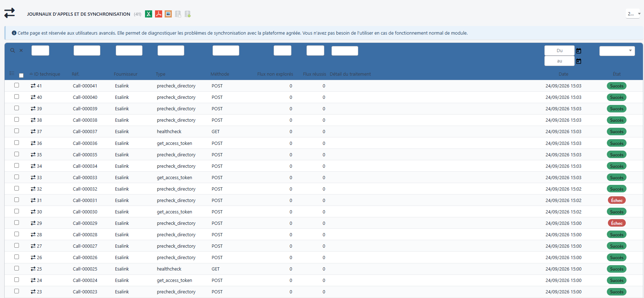Tick the checkbox for Call-000024

(16, 279)
